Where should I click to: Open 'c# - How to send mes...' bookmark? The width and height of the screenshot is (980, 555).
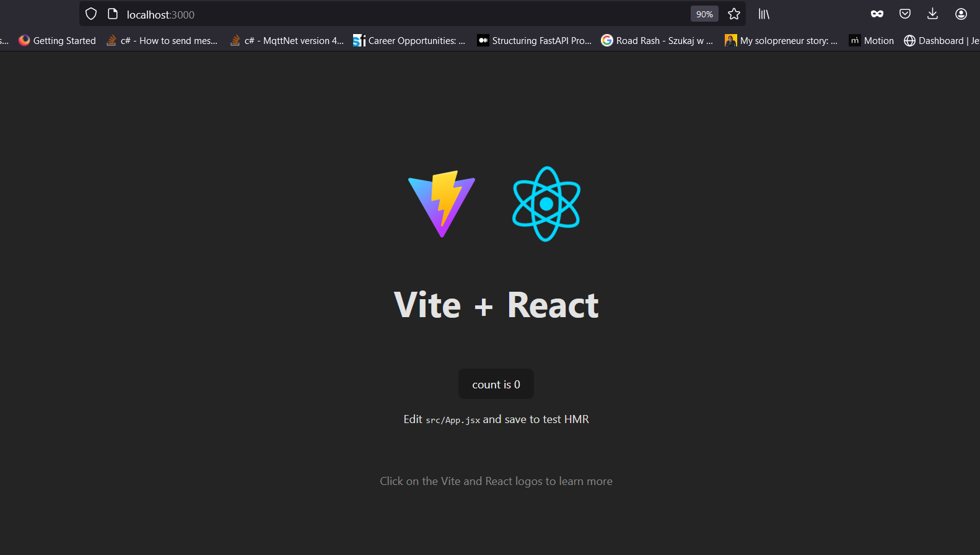(x=162, y=40)
